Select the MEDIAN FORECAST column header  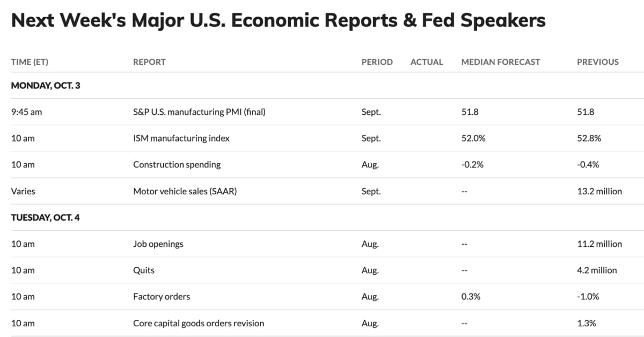[500, 62]
